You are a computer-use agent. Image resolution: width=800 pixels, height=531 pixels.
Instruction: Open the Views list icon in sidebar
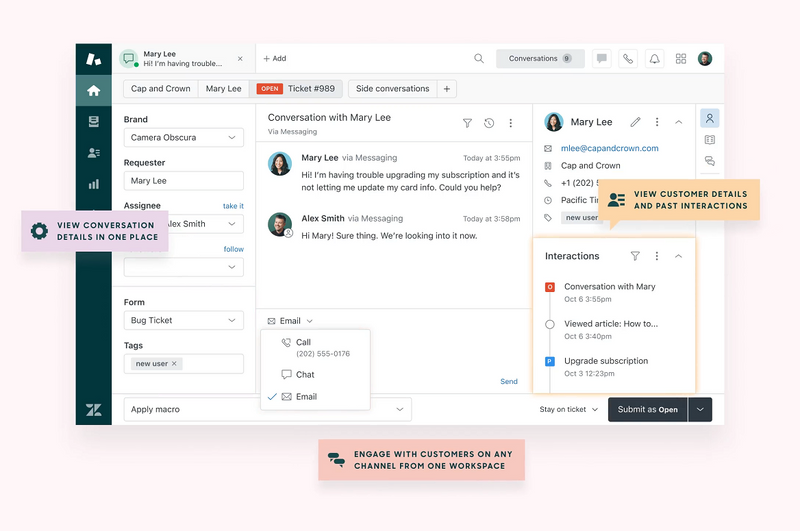tap(93, 121)
